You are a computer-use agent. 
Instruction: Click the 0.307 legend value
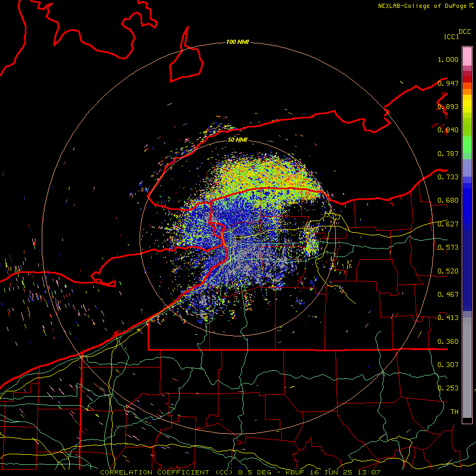pyautogui.click(x=448, y=364)
